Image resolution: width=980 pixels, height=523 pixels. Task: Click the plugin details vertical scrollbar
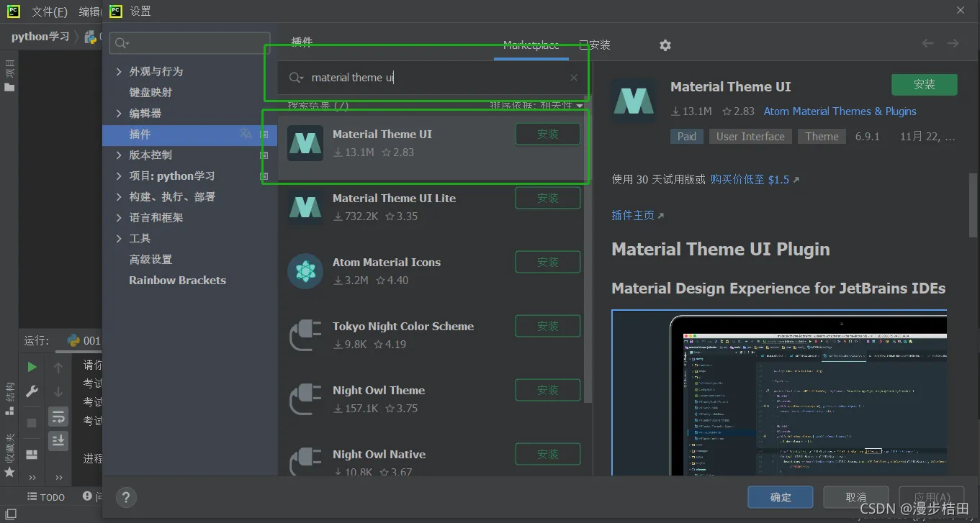(x=973, y=205)
